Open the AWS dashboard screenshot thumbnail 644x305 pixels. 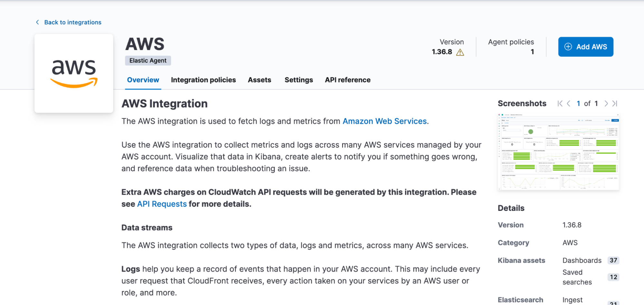(x=558, y=152)
